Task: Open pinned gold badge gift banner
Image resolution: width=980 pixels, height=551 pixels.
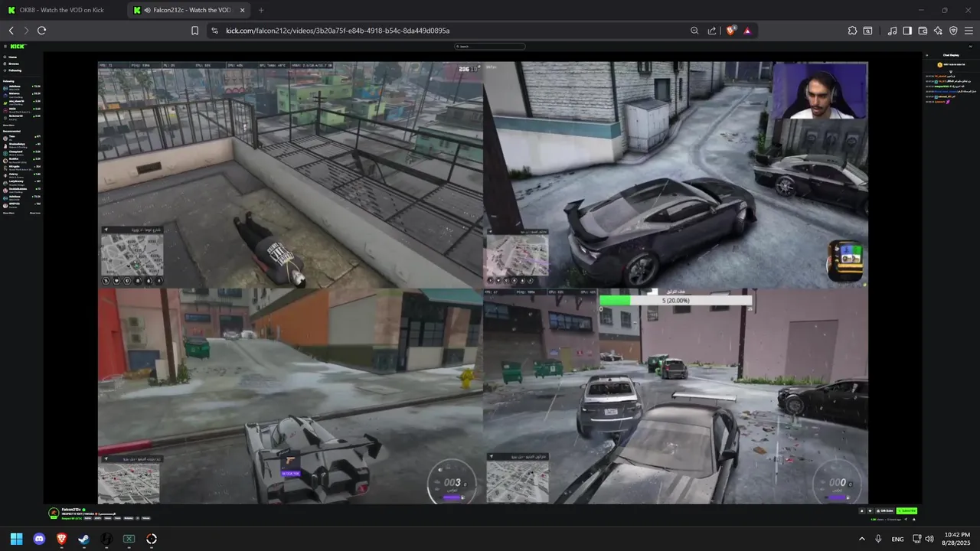Action: [951, 65]
